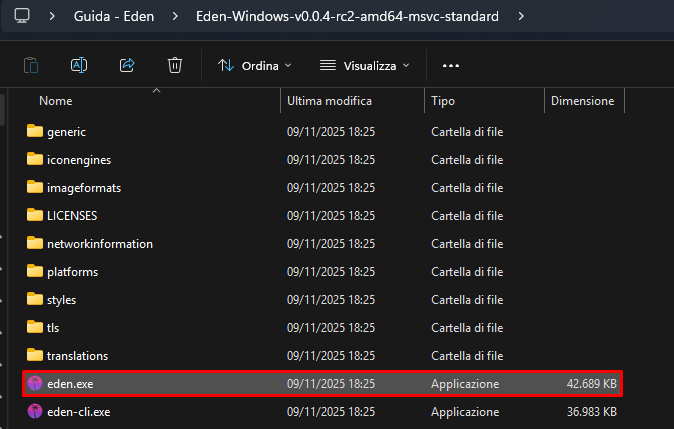The image size is (674, 429).
Task: Click Applicazione type in the eden-cli.exe row
Action: 465,412
